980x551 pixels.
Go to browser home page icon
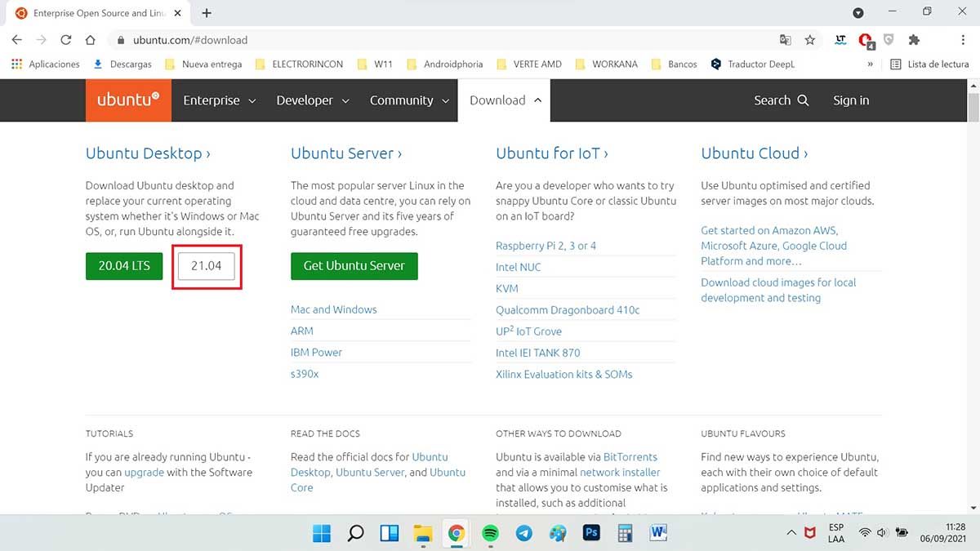point(91,40)
